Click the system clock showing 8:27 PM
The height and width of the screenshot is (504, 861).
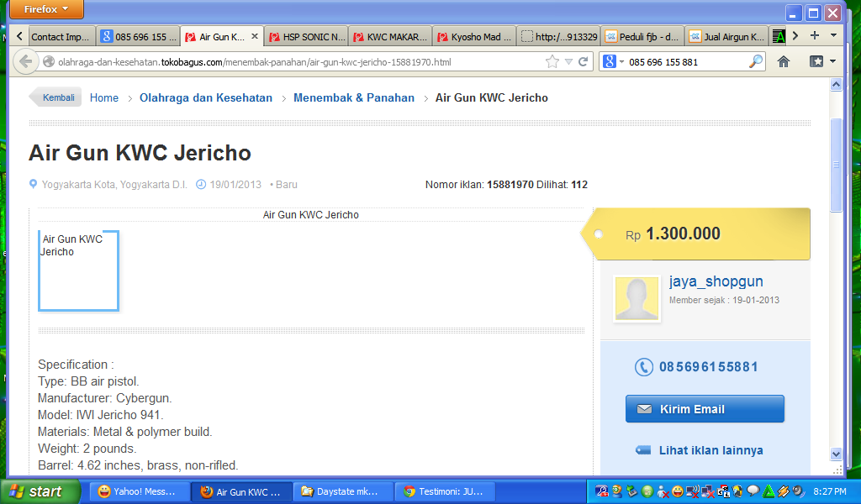click(x=830, y=491)
